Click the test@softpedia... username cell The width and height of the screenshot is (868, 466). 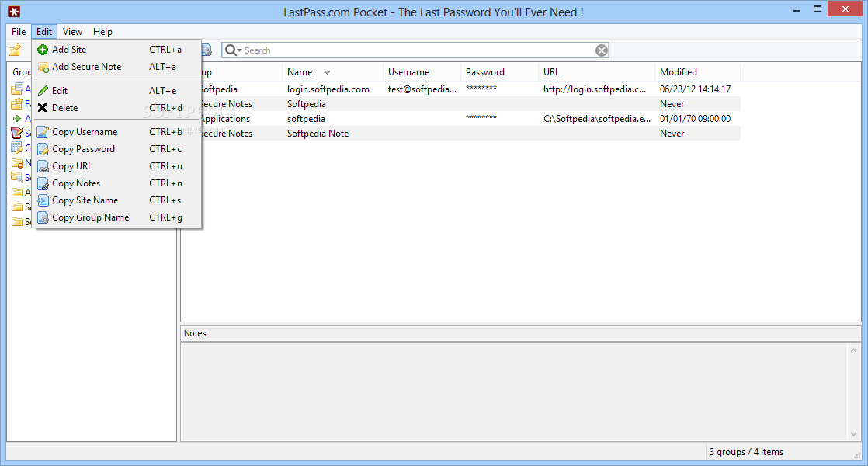pos(422,89)
